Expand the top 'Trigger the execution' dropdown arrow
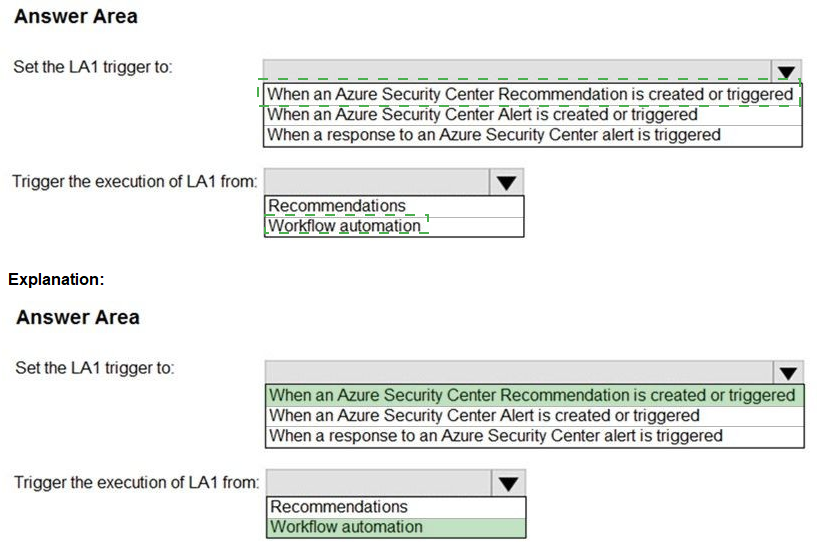Screen dimensions: 817x554 click(506, 182)
